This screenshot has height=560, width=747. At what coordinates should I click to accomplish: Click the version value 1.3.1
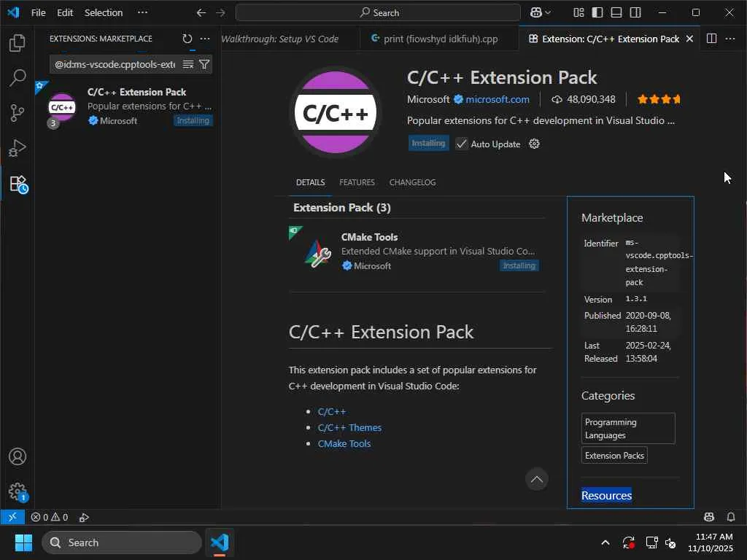click(636, 299)
